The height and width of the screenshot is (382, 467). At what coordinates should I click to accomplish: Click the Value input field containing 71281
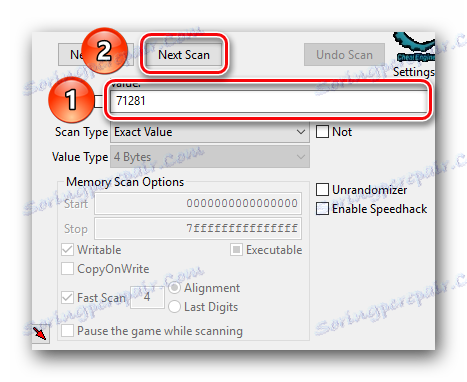(x=269, y=101)
